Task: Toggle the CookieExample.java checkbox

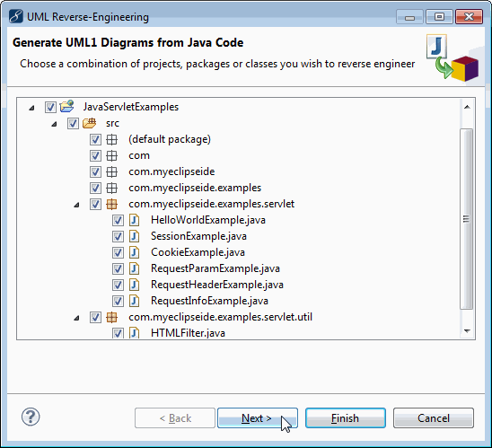Action: point(118,252)
